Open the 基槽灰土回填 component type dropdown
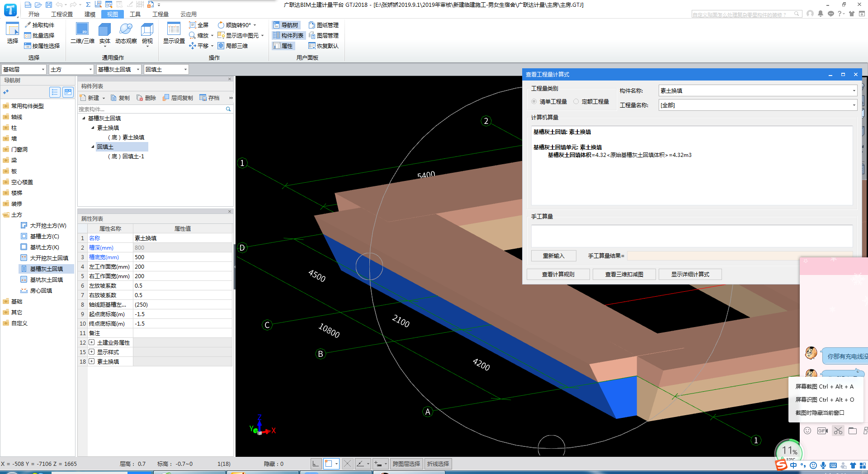This screenshot has height=474, width=868. 118,69
